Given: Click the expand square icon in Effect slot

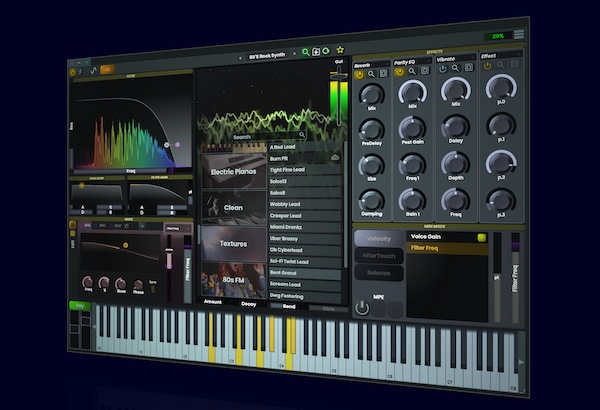Looking at the screenshot, I should (x=515, y=64).
